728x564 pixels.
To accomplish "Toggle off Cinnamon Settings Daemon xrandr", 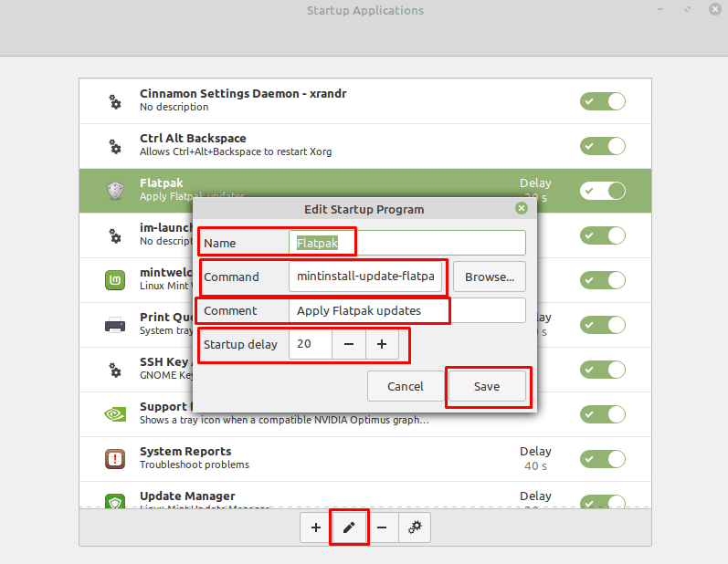I will [x=603, y=101].
